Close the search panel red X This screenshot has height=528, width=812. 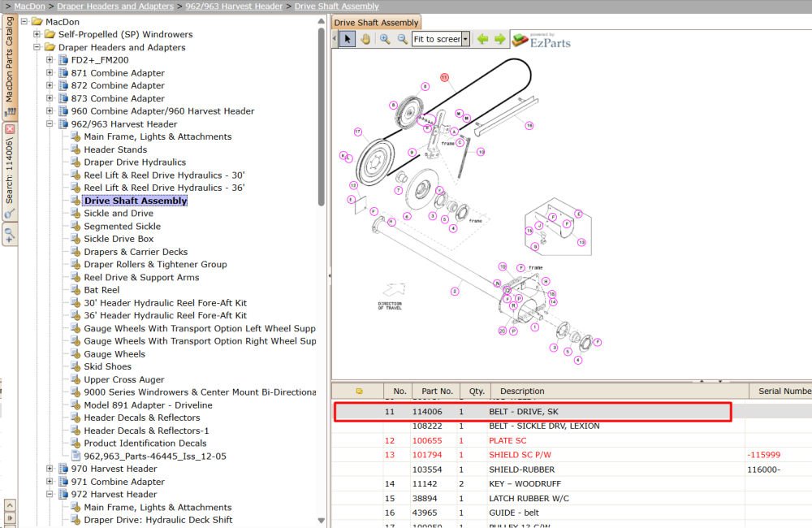click(x=10, y=129)
